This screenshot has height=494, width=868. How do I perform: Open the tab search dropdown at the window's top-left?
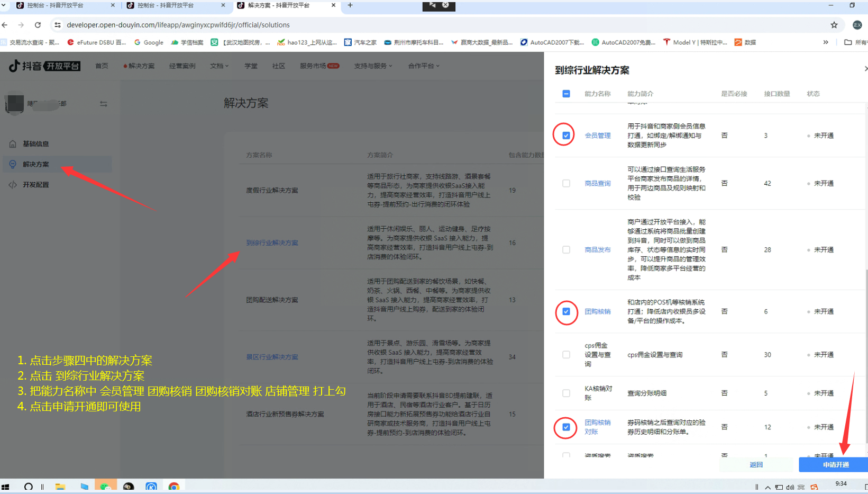pos(4,5)
